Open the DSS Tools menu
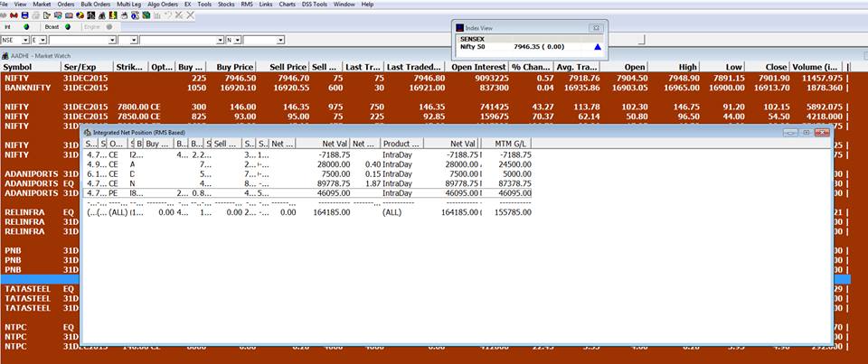 coord(315,4)
